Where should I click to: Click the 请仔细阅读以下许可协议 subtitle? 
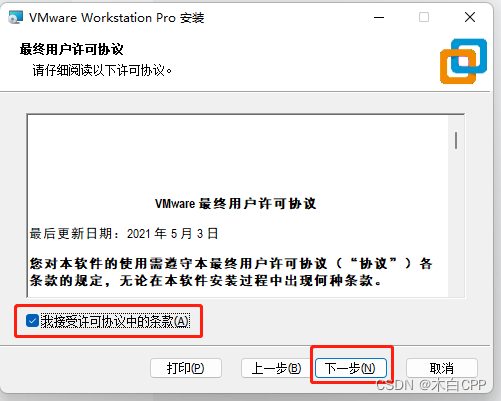pos(102,70)
